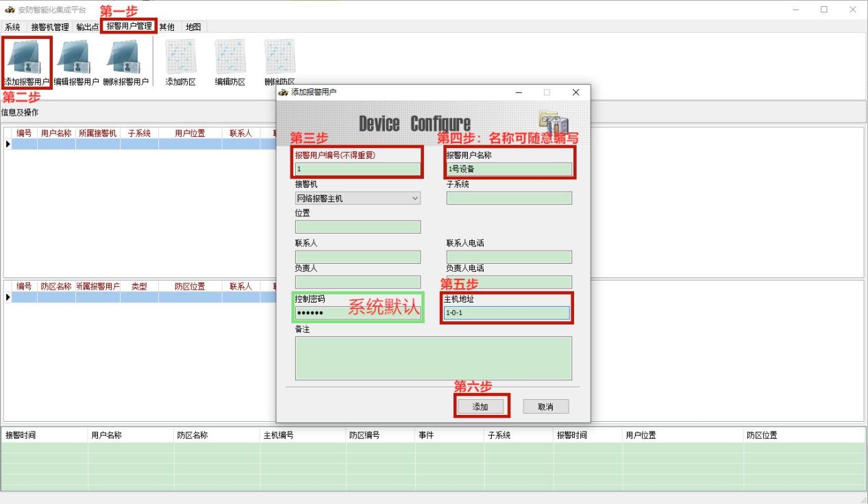Close the 添加报警用户 dialog window
868x504 pixels.
(x=575, y=92)
